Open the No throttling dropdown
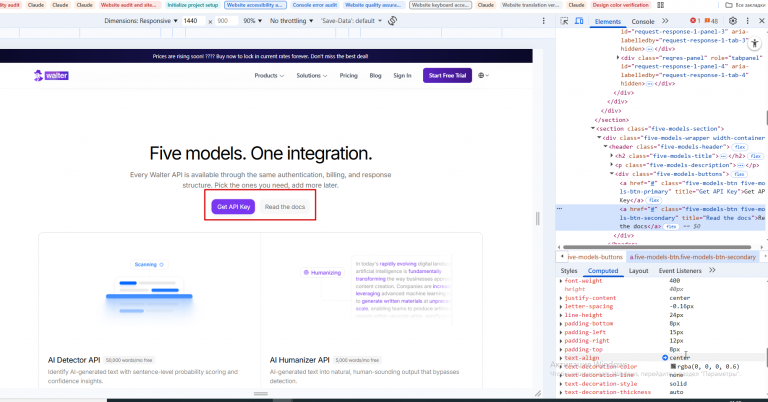 (x=291, y=21)
